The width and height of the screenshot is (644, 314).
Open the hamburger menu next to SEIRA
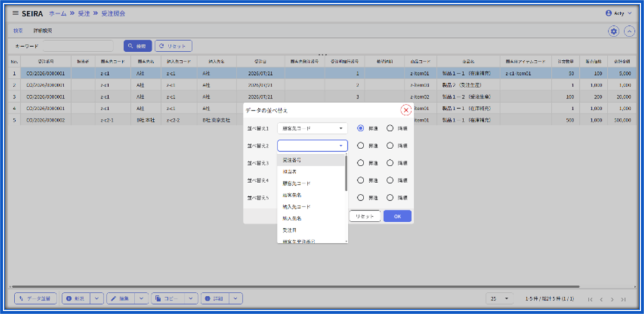pos(15,13)
